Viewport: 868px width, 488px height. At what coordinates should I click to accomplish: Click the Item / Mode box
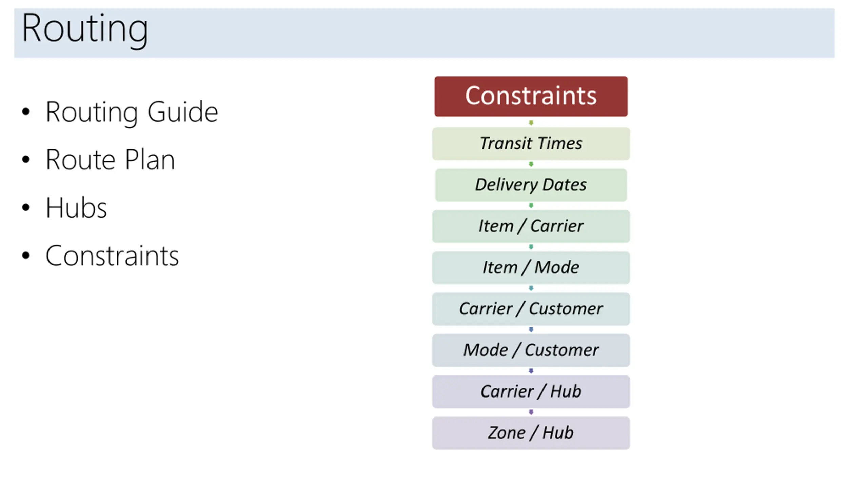[531, 268]
